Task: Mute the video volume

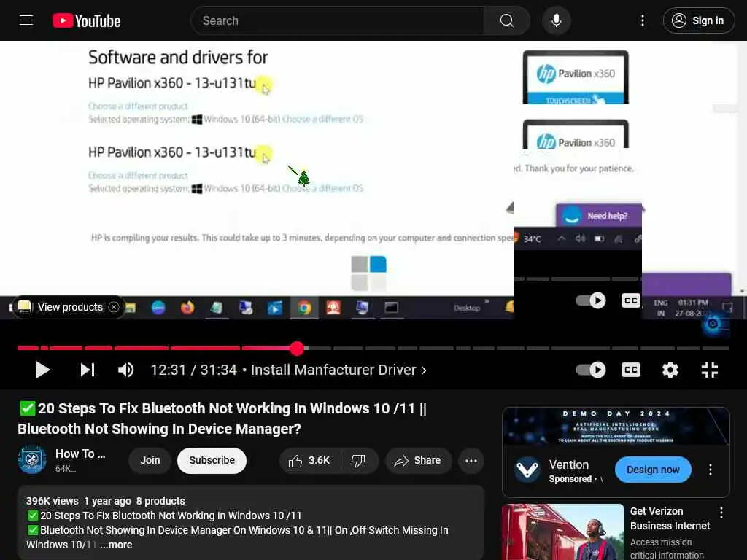Action: pyautogui.click(x=125, y=370)
